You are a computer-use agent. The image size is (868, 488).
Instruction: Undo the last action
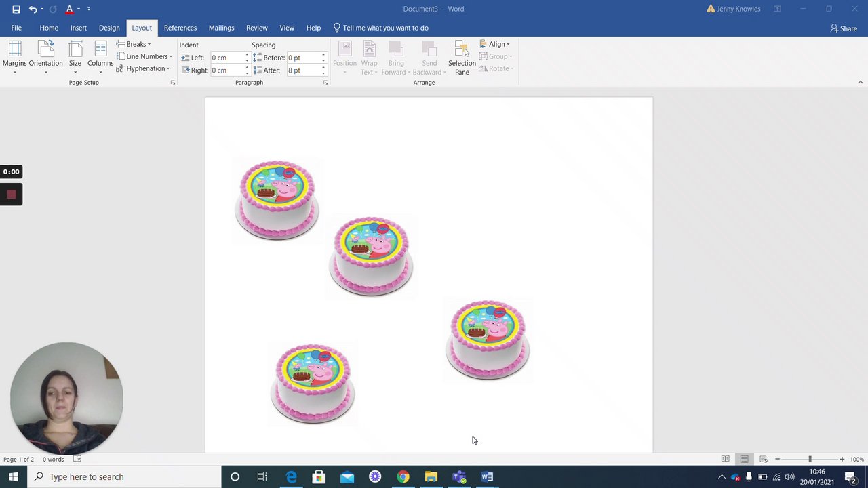coord(33,9)
